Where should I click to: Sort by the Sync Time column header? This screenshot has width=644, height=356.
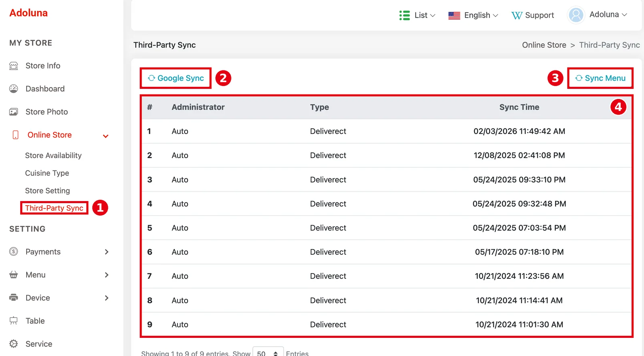coord(519,107)
